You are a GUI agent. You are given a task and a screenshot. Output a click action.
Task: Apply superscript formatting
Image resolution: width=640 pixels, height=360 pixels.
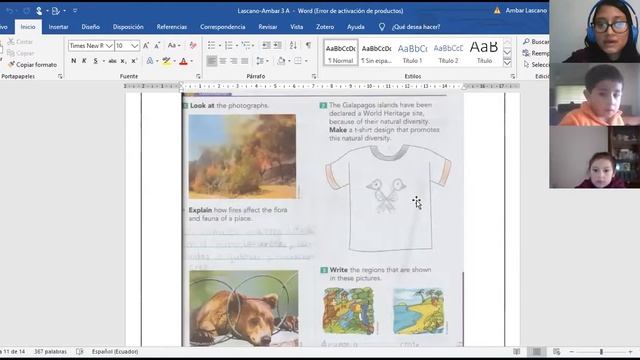[x=133, y=61]
